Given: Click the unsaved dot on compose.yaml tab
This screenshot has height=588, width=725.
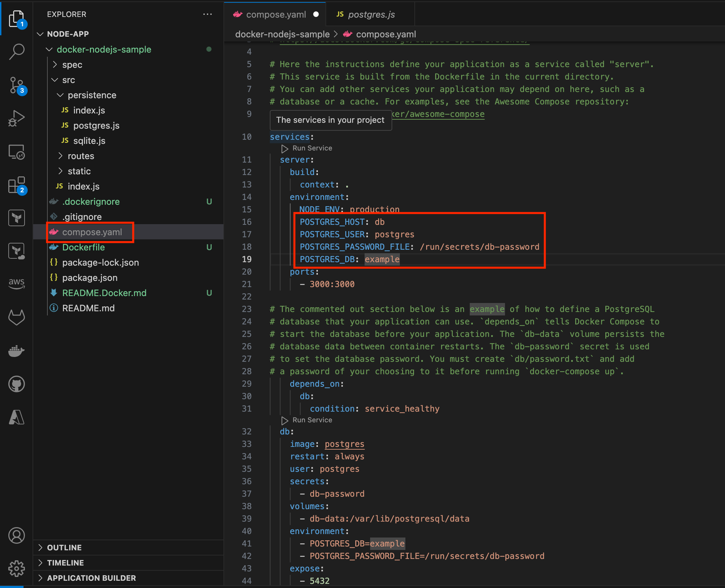Looking at the screenshot, I should tap(316, 14).
